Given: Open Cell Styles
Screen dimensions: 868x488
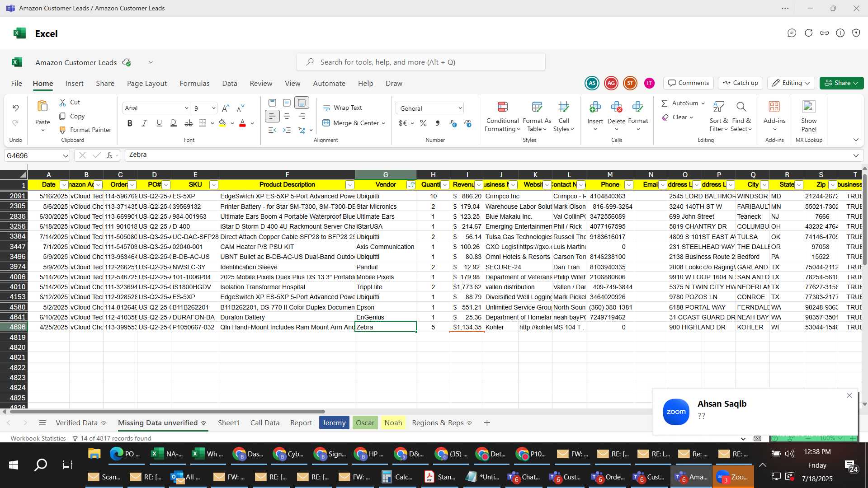Looking at the screenshot, I should [563, 117].
